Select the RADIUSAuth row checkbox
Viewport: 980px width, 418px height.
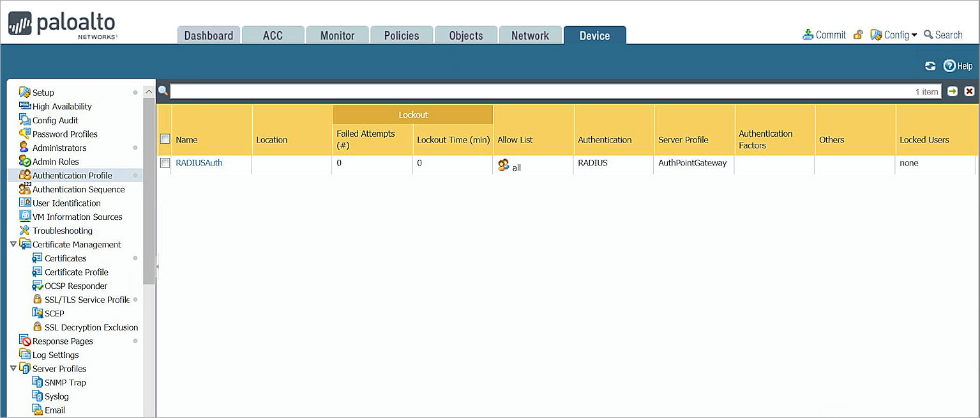(x=165, y=162)
